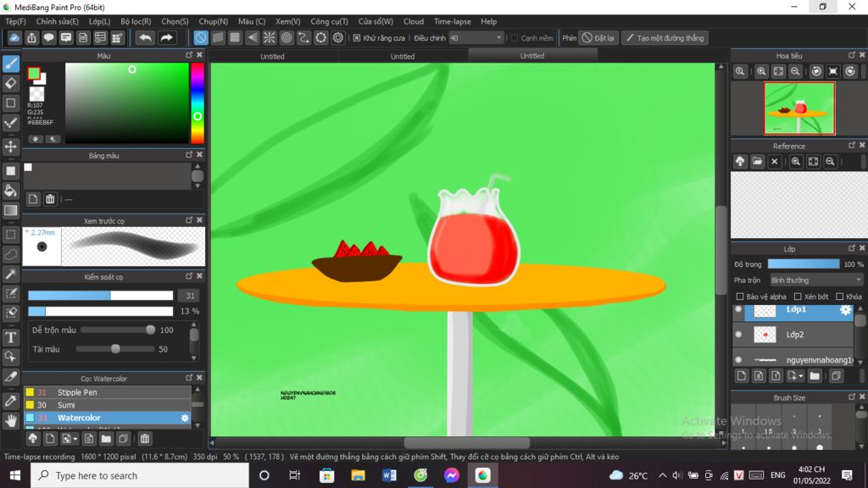Screen dimensions: 868x488
Task: Undock the Kiểm soát cọ panel
Action: 189,276
